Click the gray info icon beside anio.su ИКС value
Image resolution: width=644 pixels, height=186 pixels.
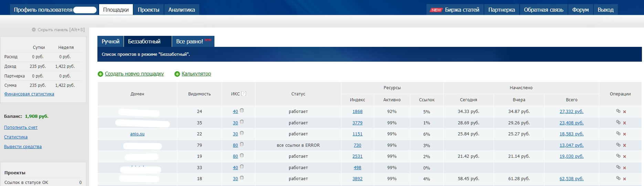click(242, 133)
